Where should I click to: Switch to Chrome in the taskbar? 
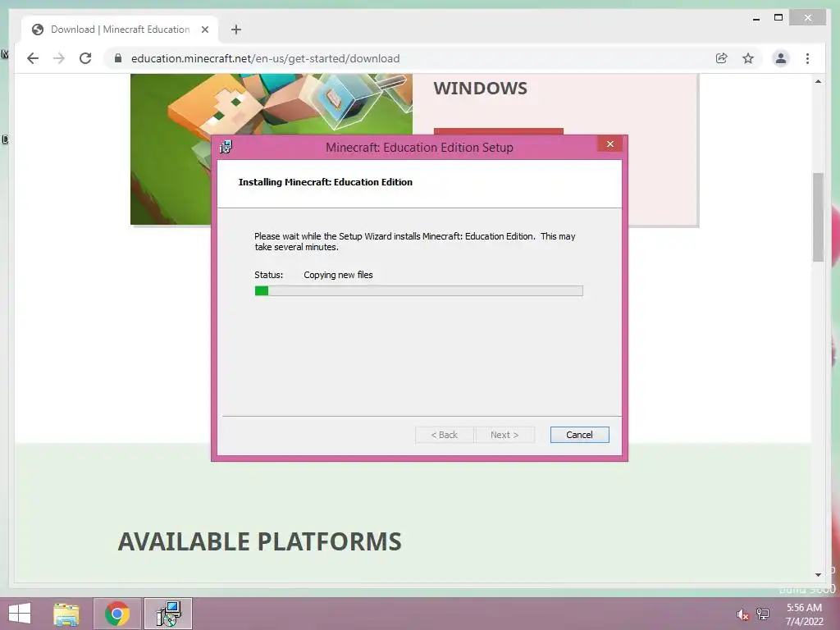click(117, 614)
